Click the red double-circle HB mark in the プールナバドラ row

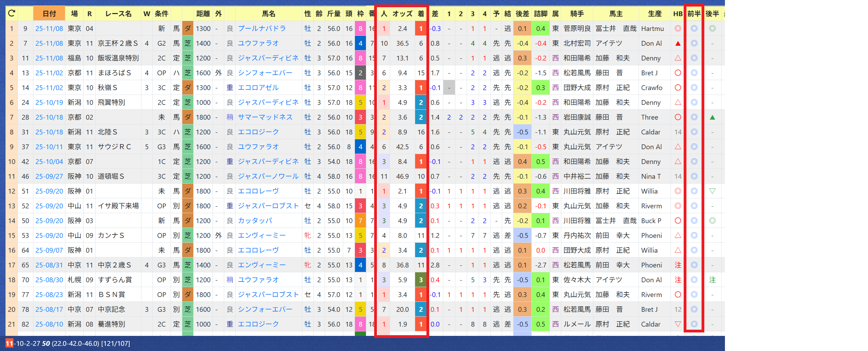pyautogui.click(x=677, y=29)
